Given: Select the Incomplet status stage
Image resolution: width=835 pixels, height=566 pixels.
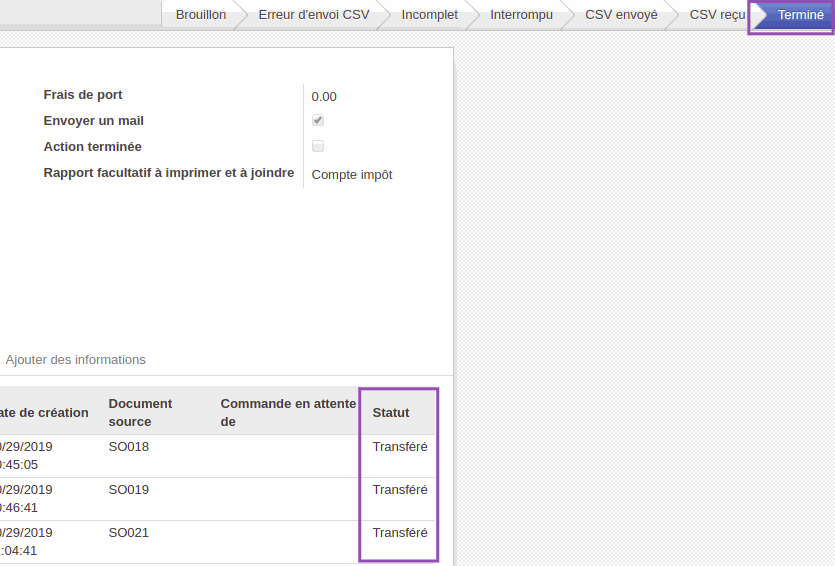Looking at the screenshot, I should [x=429, y=15].
